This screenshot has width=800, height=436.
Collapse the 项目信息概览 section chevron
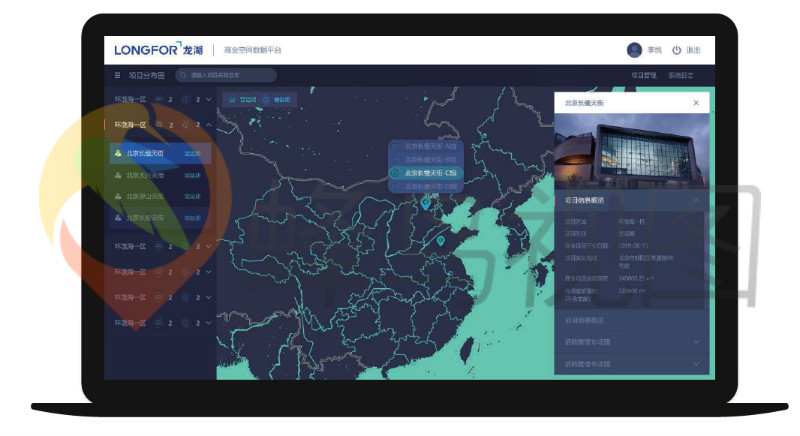click(x=696, y=200)
